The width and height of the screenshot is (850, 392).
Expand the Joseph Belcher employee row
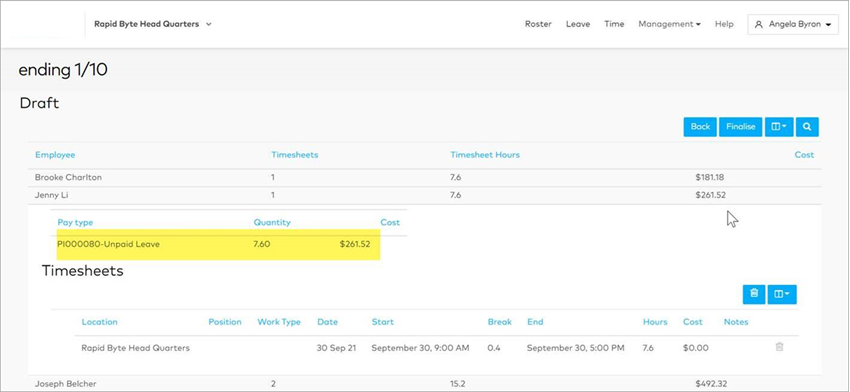(424, 383)
